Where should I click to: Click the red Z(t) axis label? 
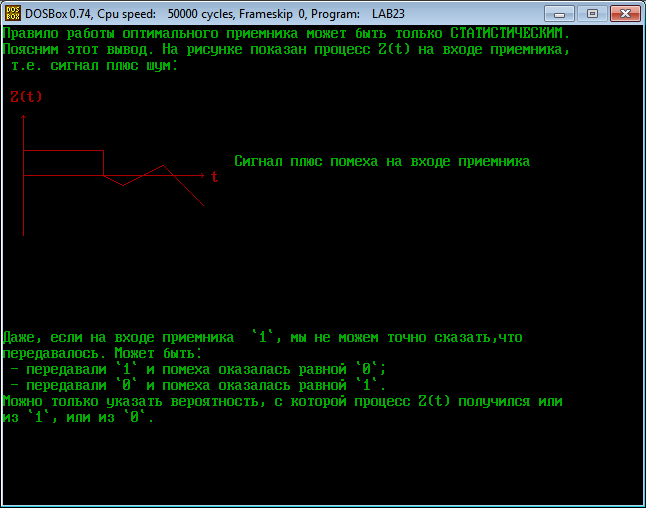click(x=26, y=97)
